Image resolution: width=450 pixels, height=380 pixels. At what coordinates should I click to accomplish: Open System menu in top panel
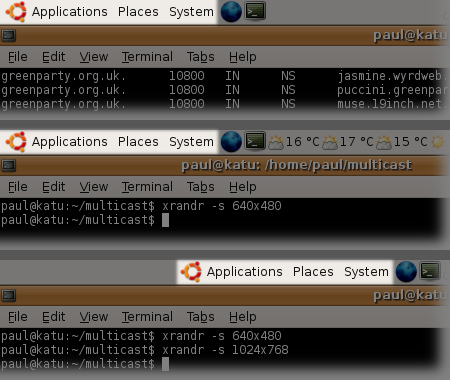coord(191,12)
